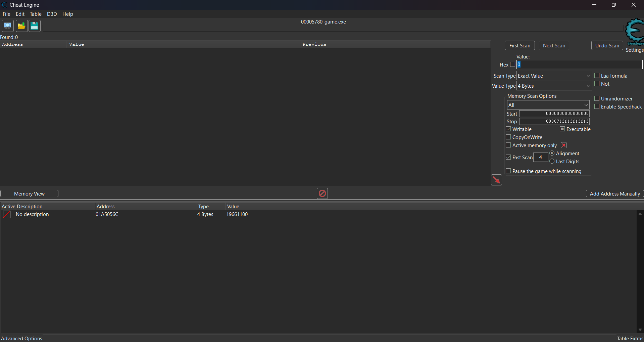
Task: Click the open folder icon
Action: coord(21,26)
